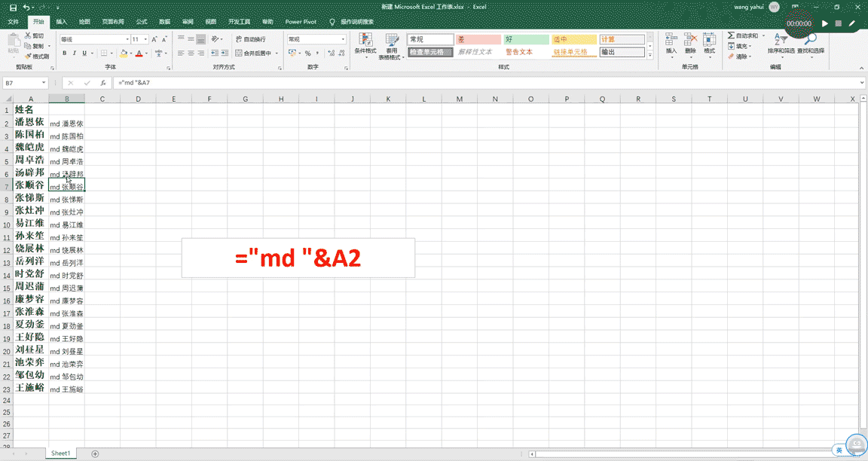Open the Merge & Center (合并后居中) dropdown arrow

(277, 53)
